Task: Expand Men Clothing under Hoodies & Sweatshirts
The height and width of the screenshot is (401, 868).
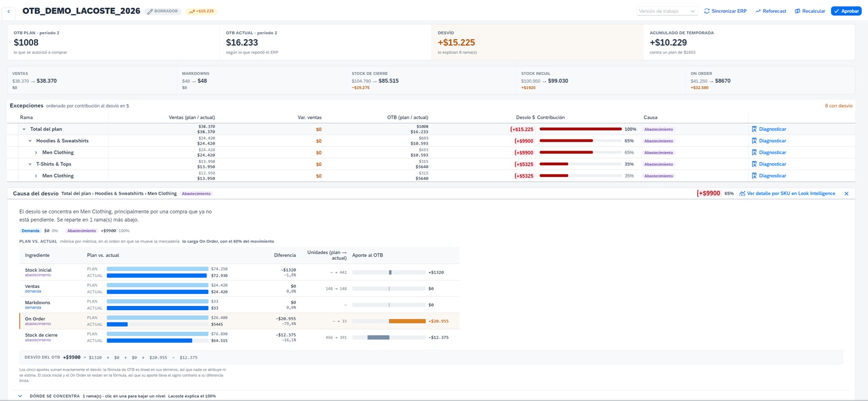Action: pos(36,152)
